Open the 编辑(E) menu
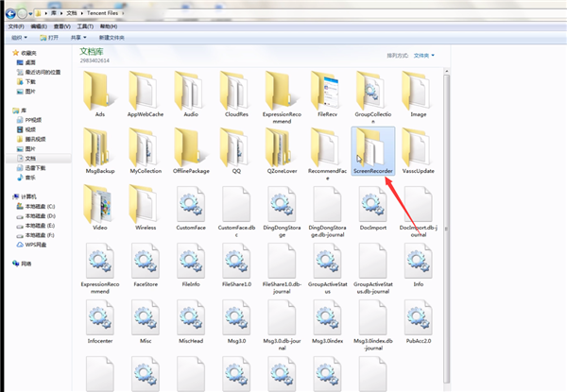 click(39, 26)
